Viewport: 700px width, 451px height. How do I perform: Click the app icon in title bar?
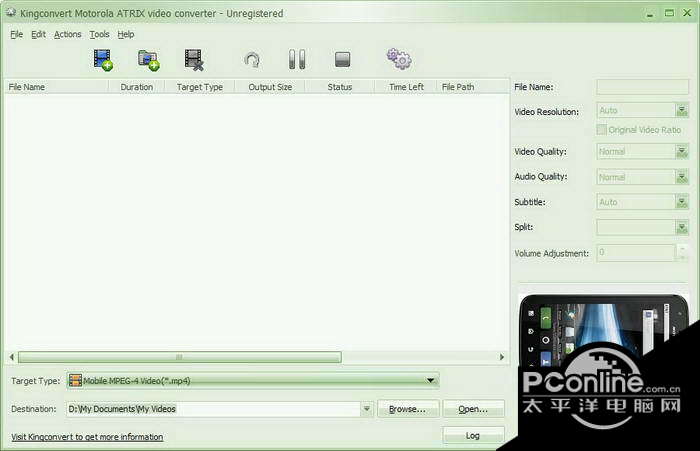click(x=11, y=13)
